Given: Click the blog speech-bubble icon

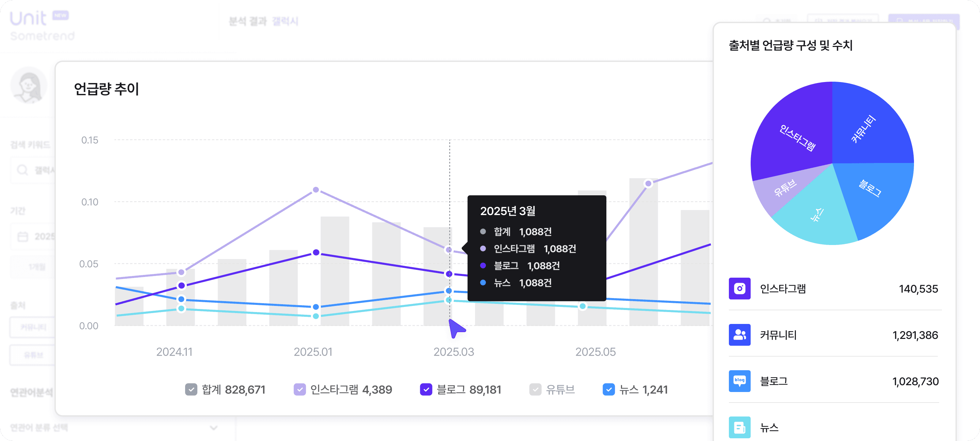Looking at the screenshot, I should [x=739, y=381].
